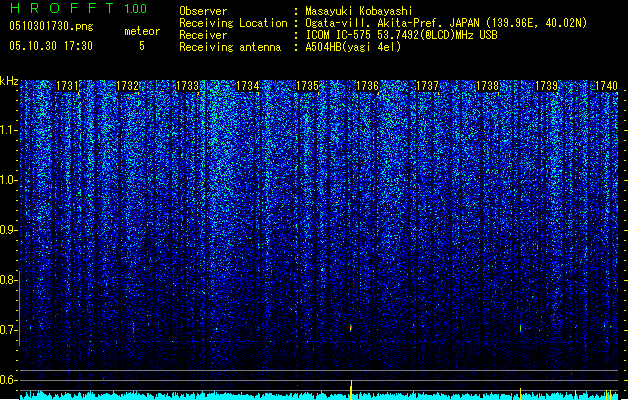This screenshot has width=629, height=400.
Task: Click the Observer field label
Action: [203, 11]
